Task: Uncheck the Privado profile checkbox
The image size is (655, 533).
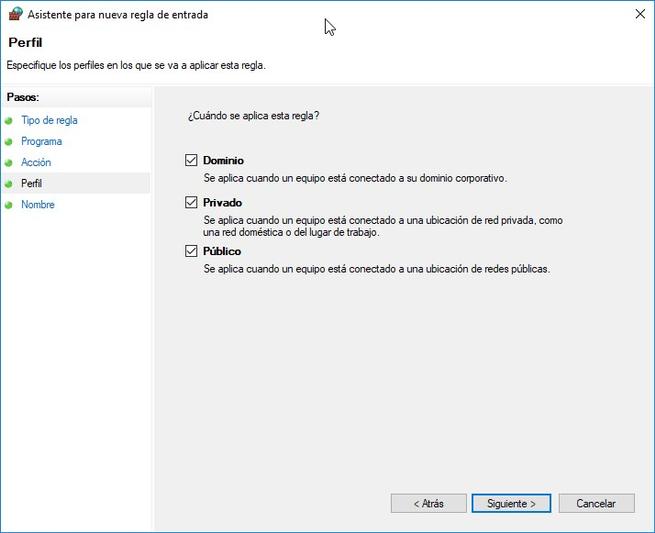Action: (x=192, y=202)
